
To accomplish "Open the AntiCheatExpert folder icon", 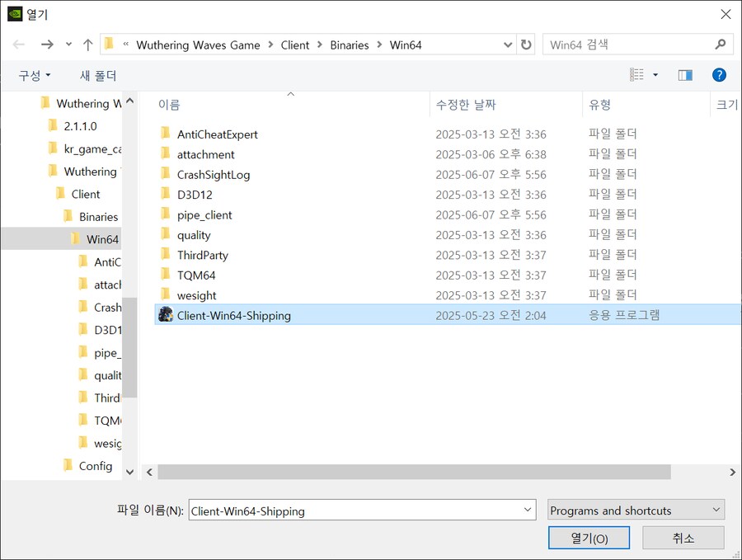I will coord(165,134).
